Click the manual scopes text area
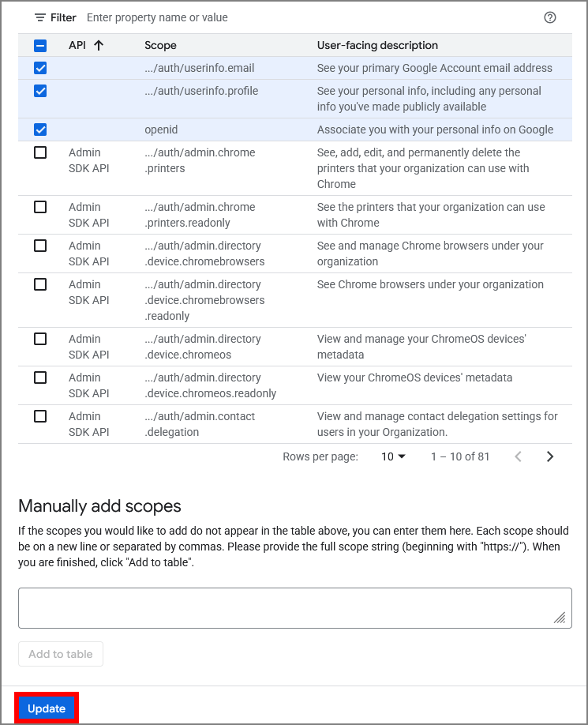This screenshot has width=588, height=725. (295, 608)
